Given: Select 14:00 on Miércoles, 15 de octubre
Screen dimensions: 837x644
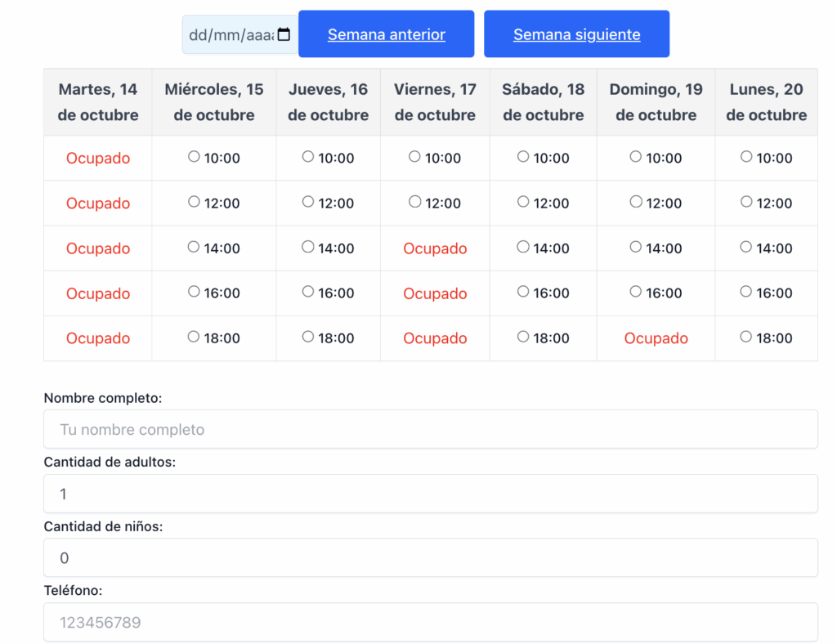Looking at the screenshot, I should click(194, 247).
